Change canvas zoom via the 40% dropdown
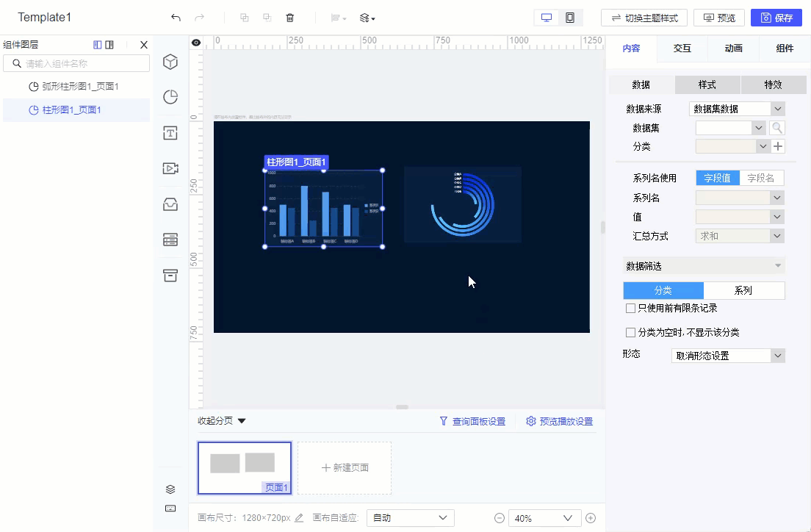The image size is (811, 532). [x=544, y=517]
